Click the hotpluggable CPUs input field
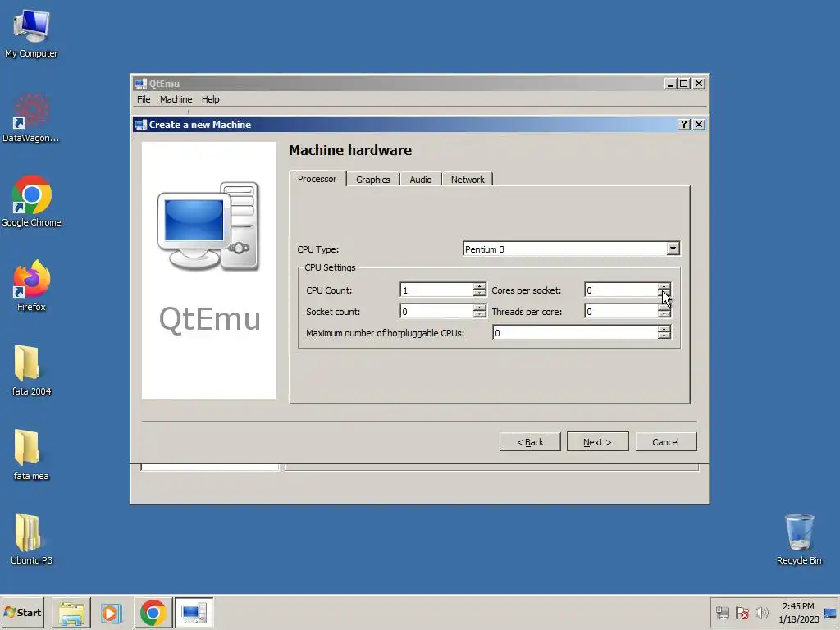This screenshot has height=630, width=840. click(575, 333)
